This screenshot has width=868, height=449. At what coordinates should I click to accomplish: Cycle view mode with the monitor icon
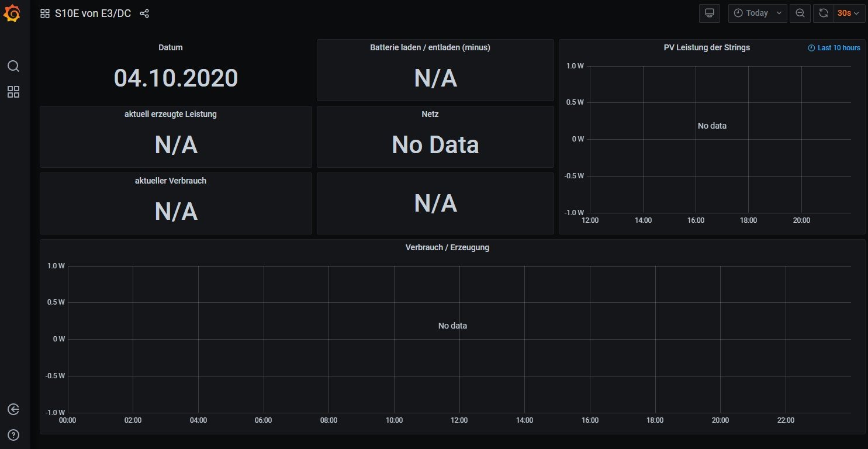pyautogui.click(x=710, y=13)
